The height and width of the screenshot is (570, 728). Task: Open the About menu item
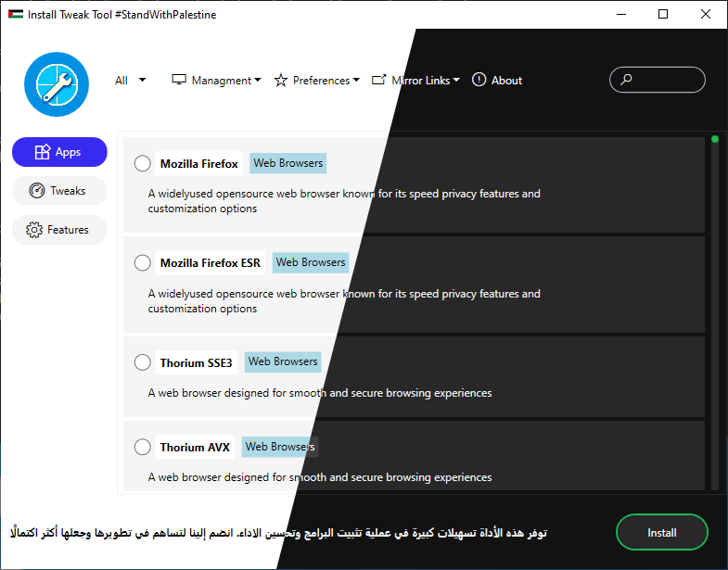pos(497,81)
